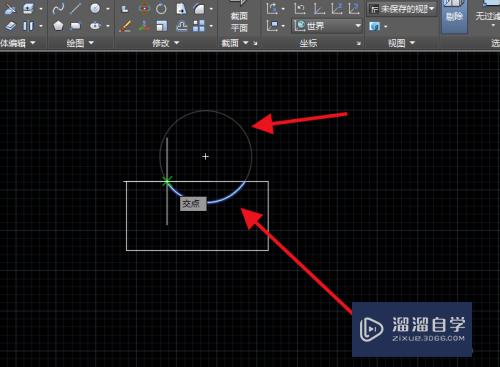The height and width of the screenshot is (367, 500).
Task: Select the nested-squares Scale tool icon
Action: (162, 26)
